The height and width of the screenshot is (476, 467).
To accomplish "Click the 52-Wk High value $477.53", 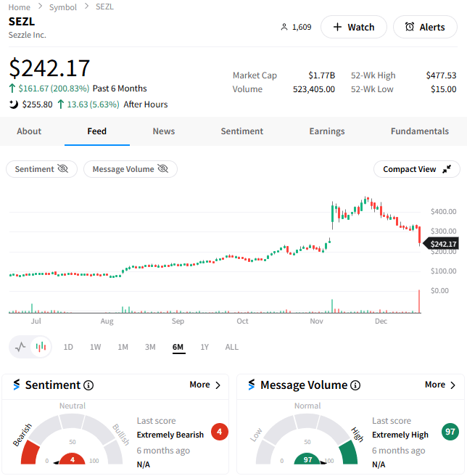I will point(441,75).
